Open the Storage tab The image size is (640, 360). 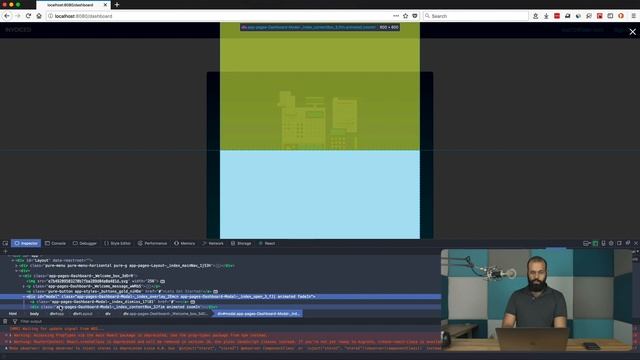click(241, 243)
